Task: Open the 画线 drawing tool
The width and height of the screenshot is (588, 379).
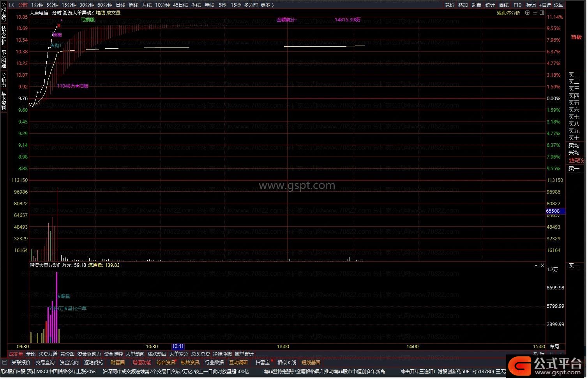Action: point(504,5)
